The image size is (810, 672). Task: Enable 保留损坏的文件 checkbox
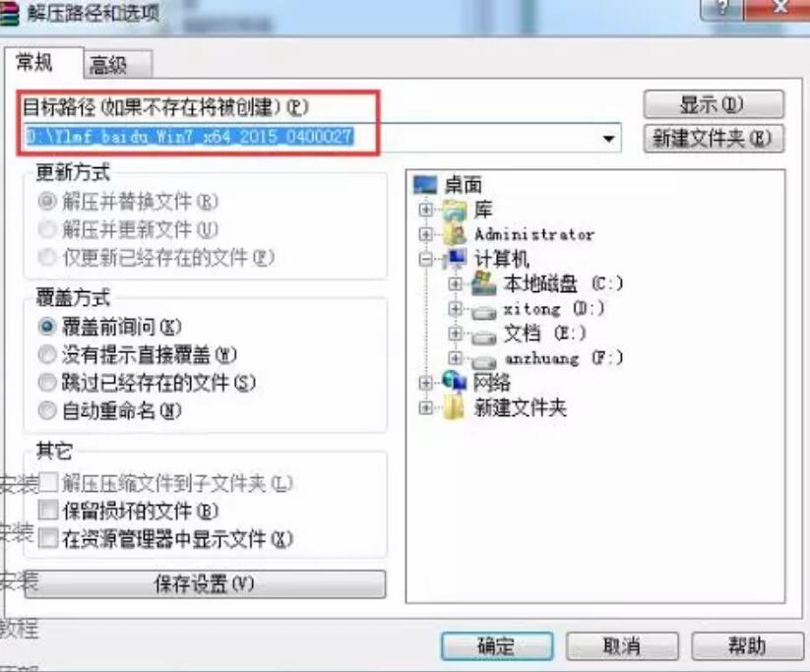48,511
